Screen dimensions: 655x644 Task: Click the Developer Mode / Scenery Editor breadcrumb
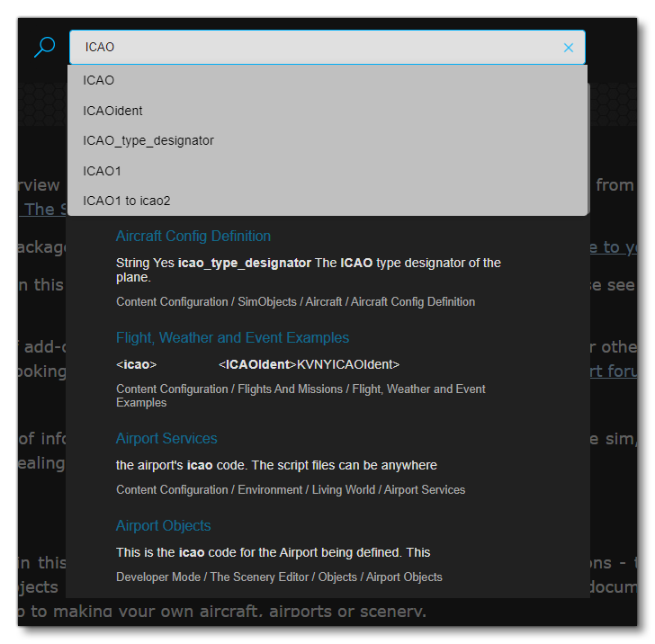(279, 577)
